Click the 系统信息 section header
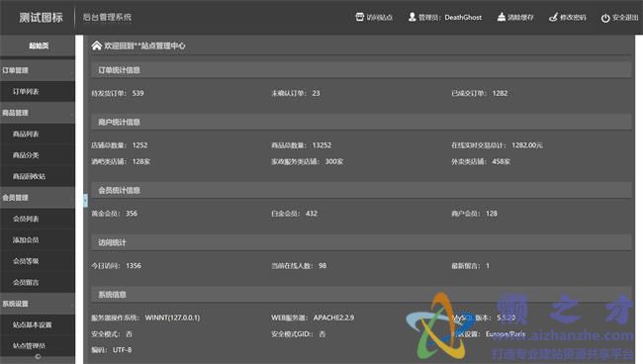643x364 pixels. coord(361,295)
